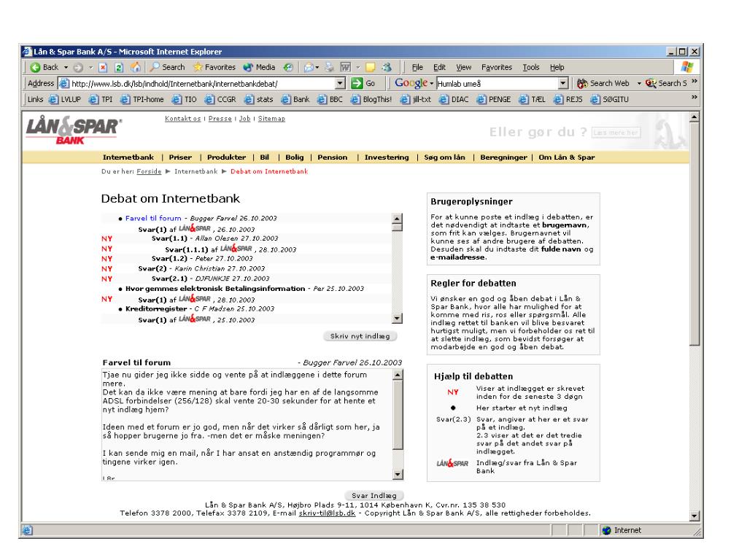Click the Kontakt os link

click(x=183, y=119)
